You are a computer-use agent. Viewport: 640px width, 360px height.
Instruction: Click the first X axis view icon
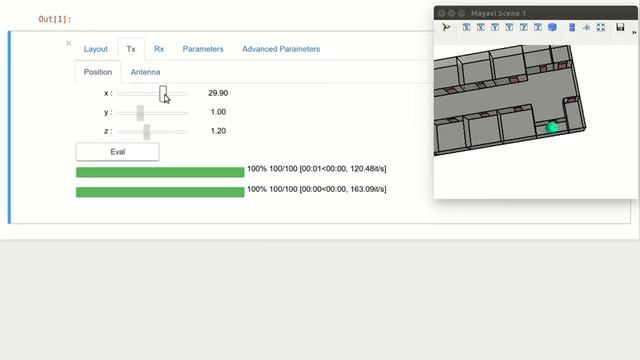pyautogui.click(x=466, y=27)
